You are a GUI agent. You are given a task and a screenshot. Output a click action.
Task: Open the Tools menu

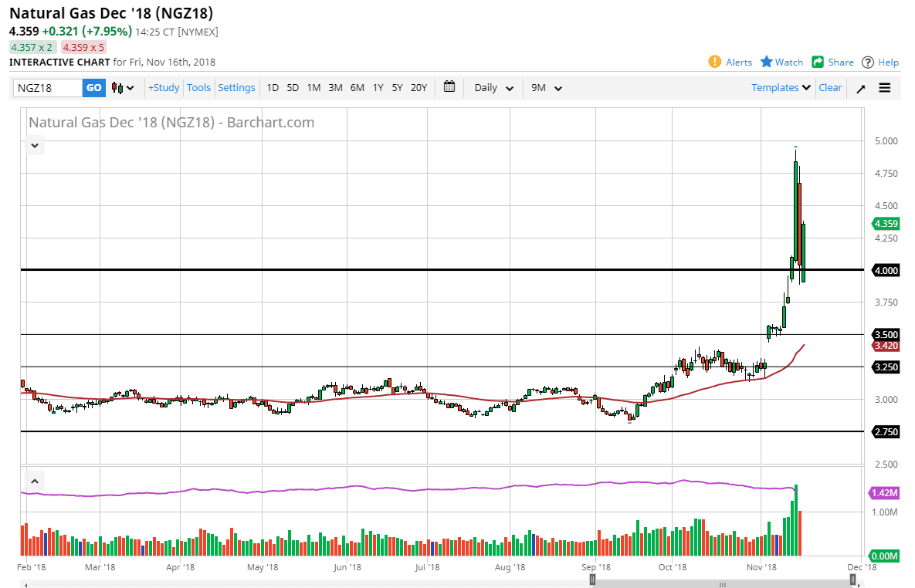pyautogui.click(x=198, y=87)
